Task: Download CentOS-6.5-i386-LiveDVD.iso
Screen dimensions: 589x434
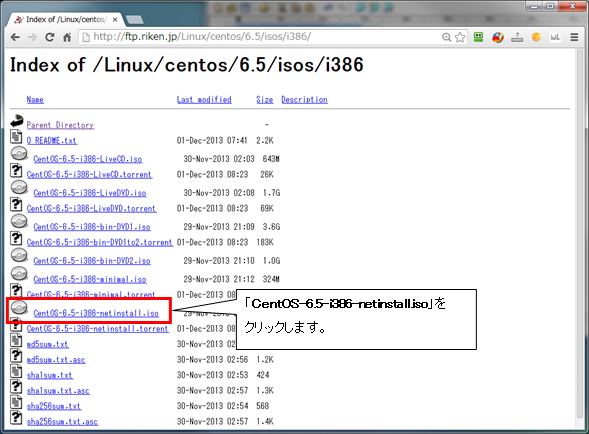Action: [x=90, y=193]
